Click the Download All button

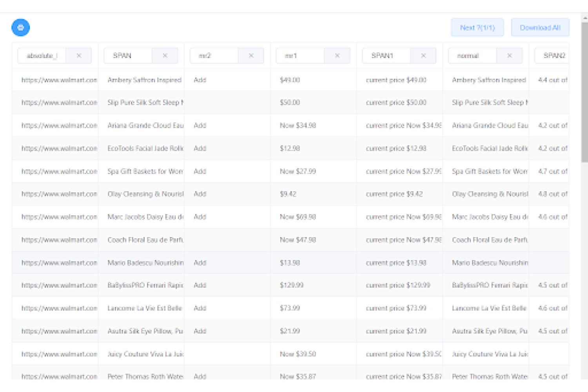[540, 27]
